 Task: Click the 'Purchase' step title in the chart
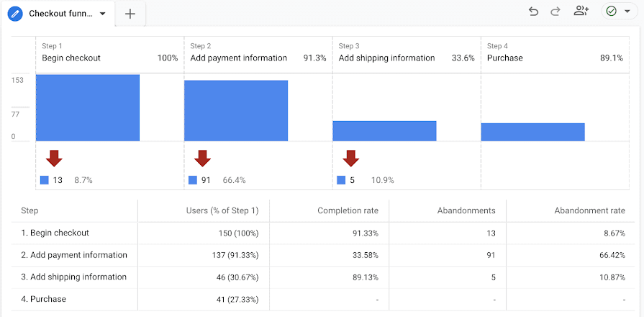pyautogui.click(x=505, y=58)
